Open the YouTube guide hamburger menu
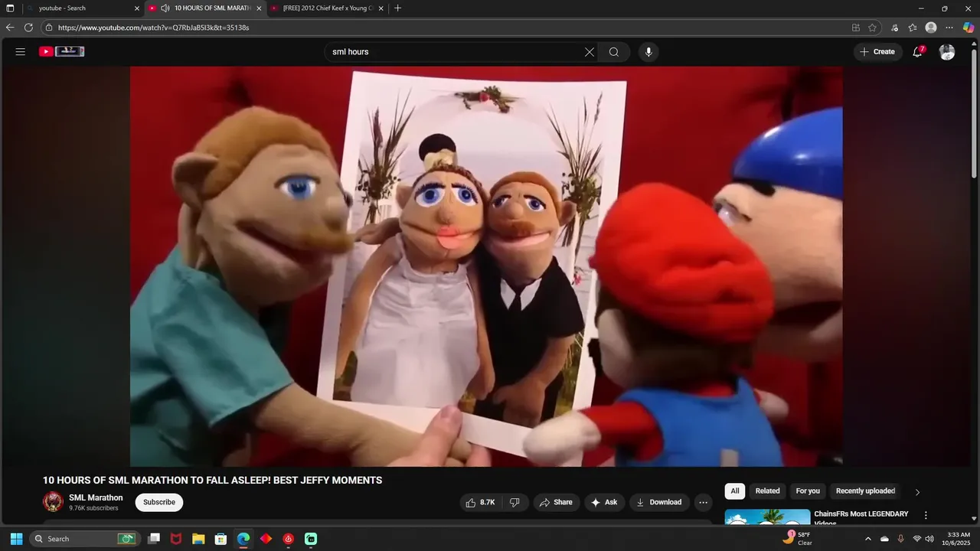This screenshot has width=980, height=551. click(21, 52)
